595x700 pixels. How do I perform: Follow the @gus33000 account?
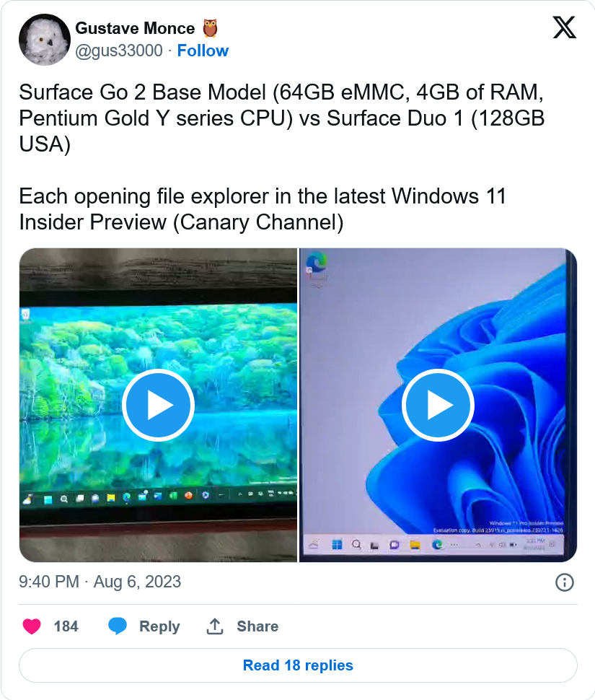point(203,51)
